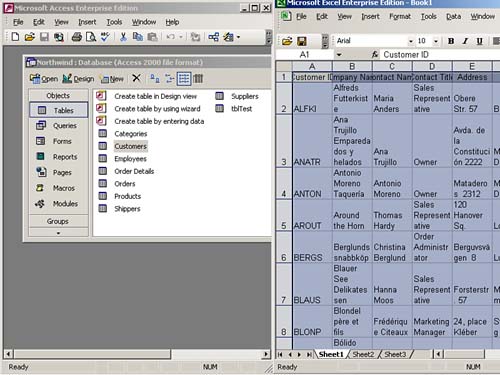Expand the Groups bar arrow in Objects pane
The height and width of the screenshot is (375, 500).
[58, 233]
